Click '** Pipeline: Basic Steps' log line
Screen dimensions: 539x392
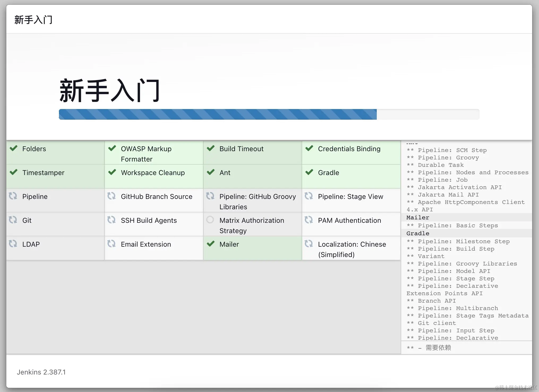(x=452, y=225)
